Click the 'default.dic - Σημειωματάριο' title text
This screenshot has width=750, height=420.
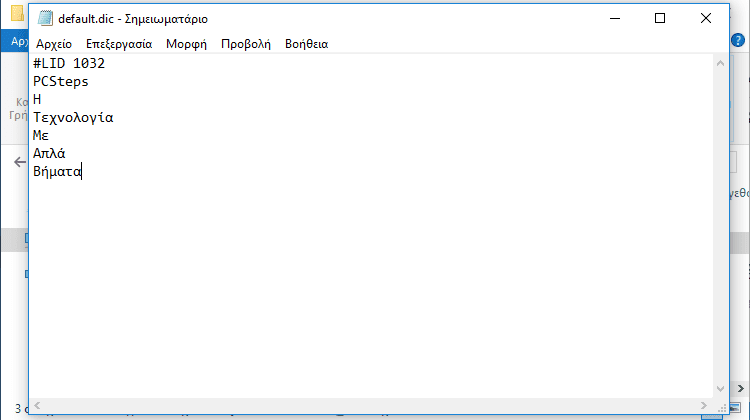coord(133,19)
